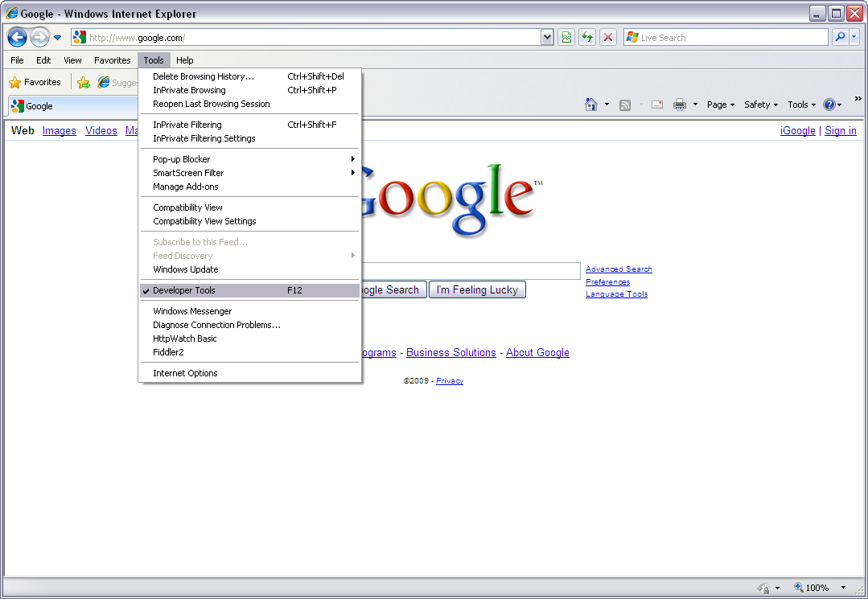Toggle InPrivate Filtering menu item
This screenshot has height=599, width=868.
click(249, 125)
